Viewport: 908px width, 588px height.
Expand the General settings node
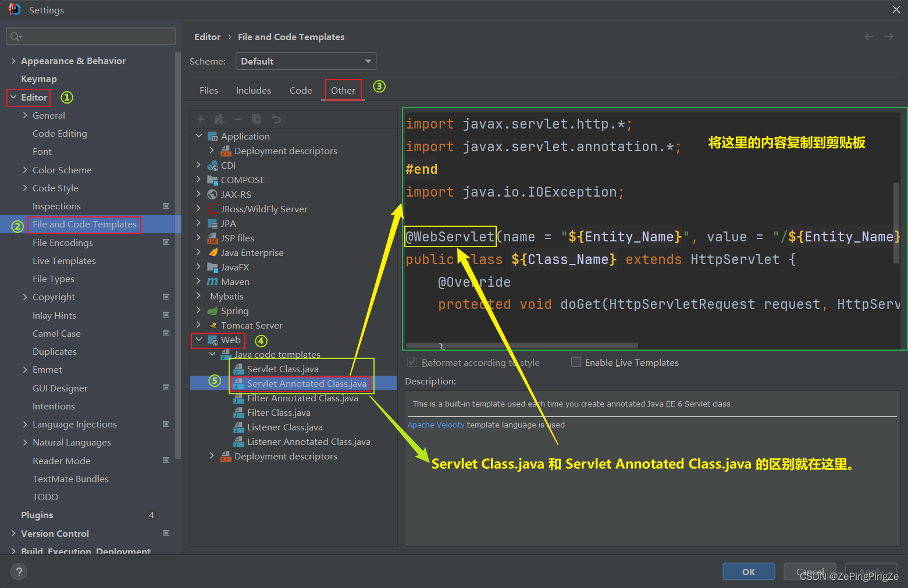pos(25,115)
